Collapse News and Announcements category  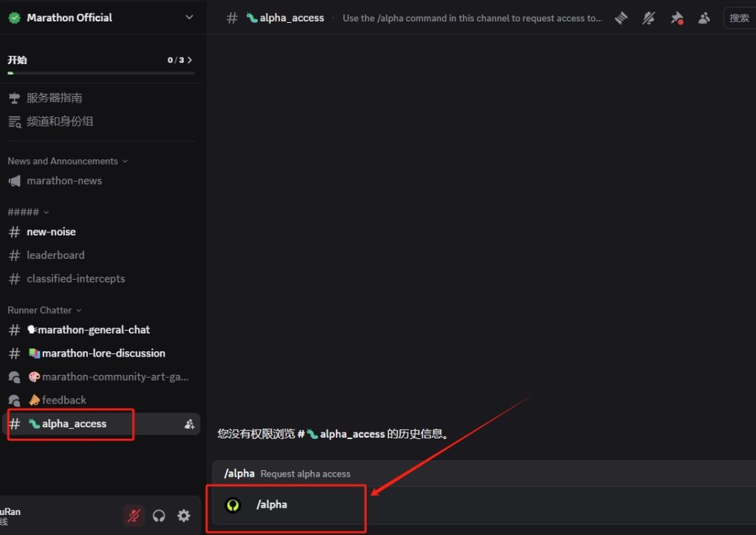click(x=67, y=161)
